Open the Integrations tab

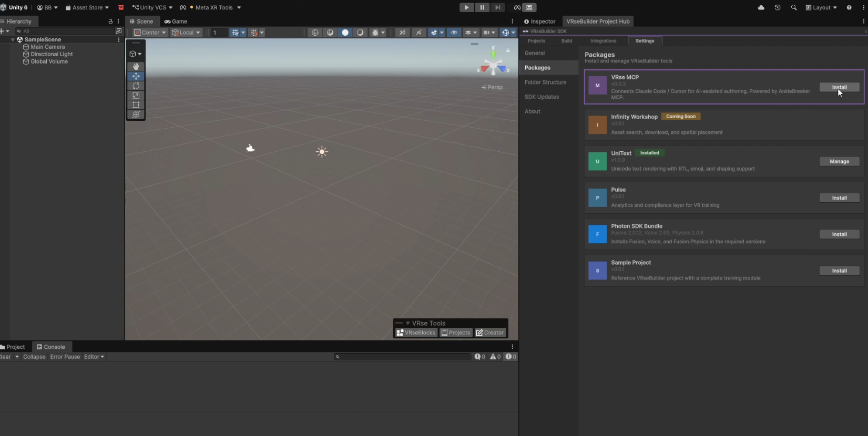click(603, 41)
